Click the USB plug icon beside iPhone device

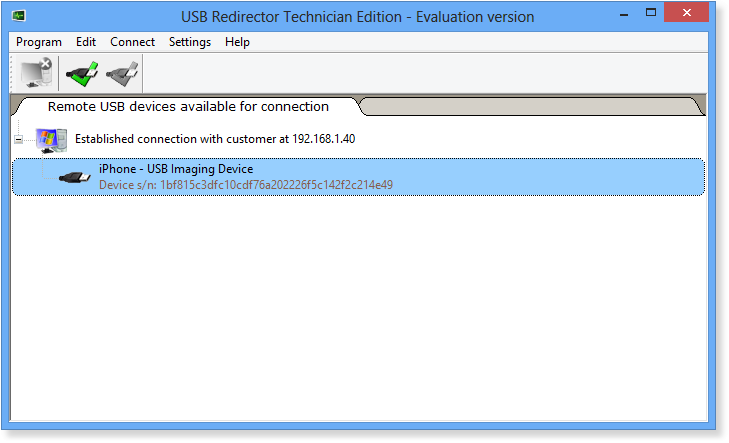(74, 177)
